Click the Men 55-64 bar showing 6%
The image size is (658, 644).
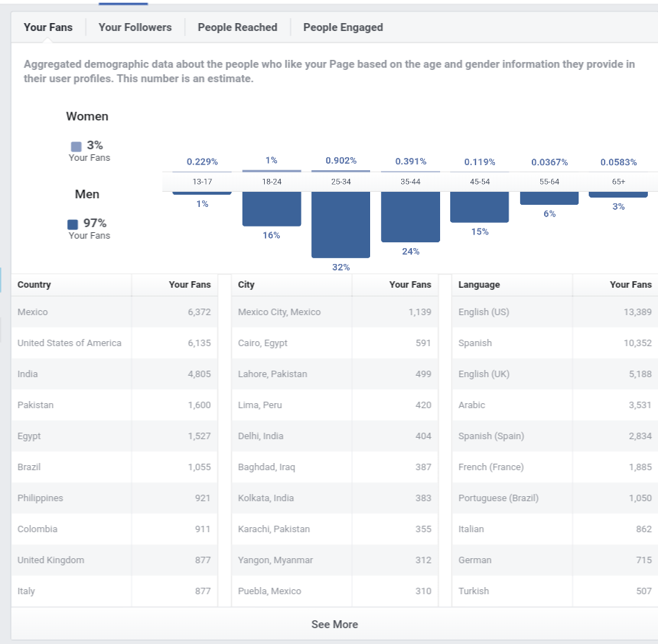point(549,198)
